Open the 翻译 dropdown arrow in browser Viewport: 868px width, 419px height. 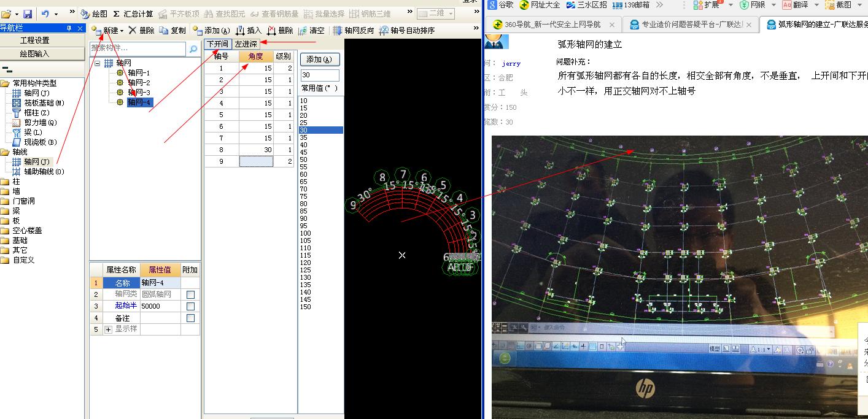coord(816,5)
